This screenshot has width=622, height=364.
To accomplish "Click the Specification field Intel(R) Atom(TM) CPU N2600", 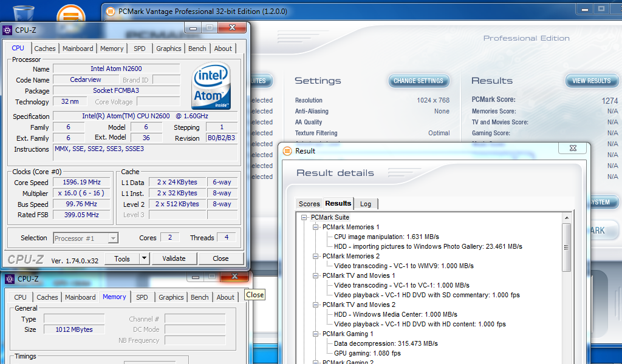I will point(145,116).
